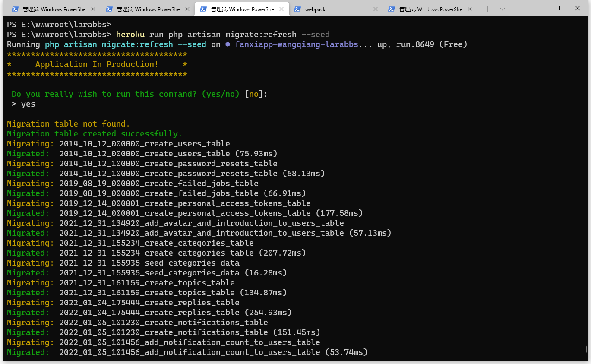591x364 pixels.
Task: Maximize the terminal window
Action: (558, 8)
